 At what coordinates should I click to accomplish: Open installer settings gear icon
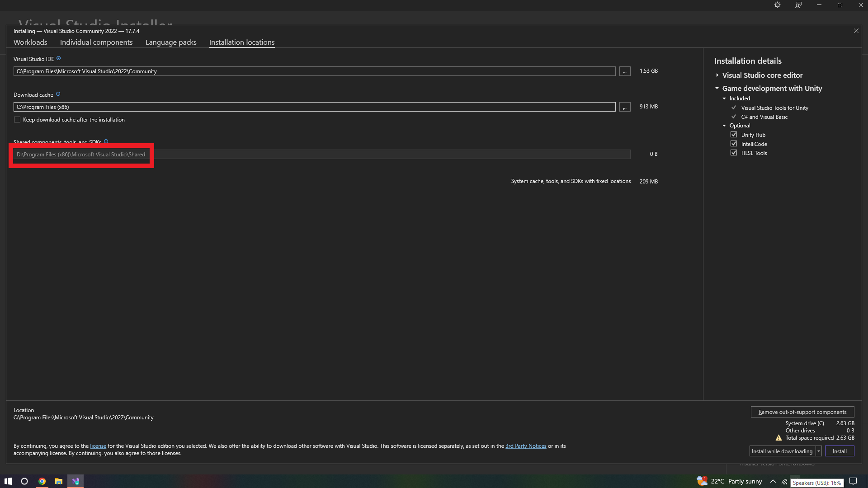(x=777, y=5)
